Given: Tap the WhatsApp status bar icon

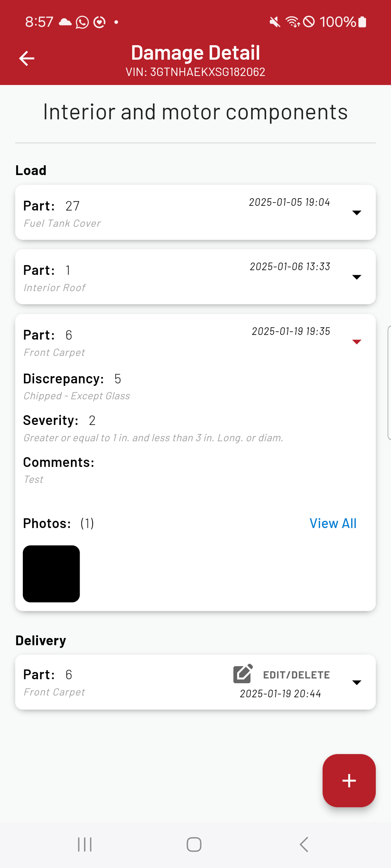Looking at the screenshot, I should (x=82, y=22).
